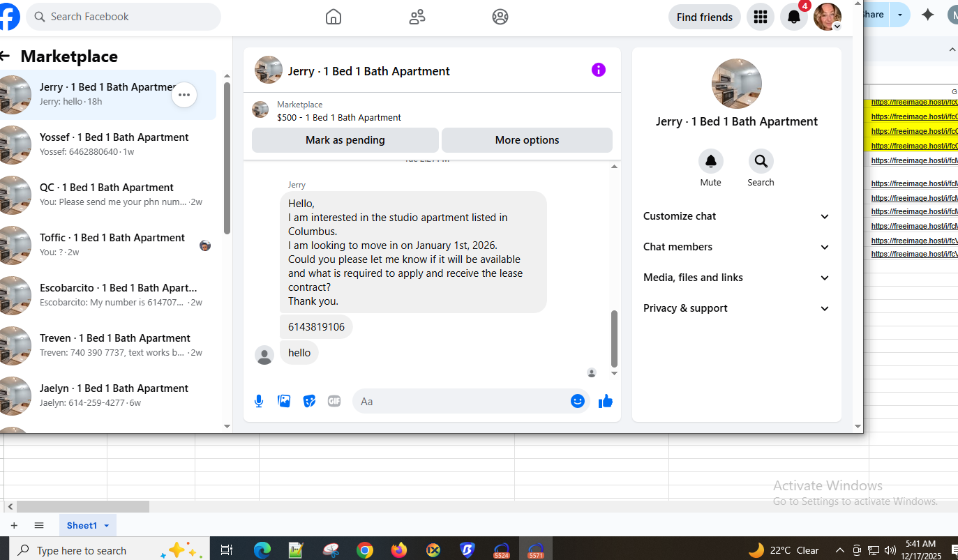
Task: Open Jaelyn apartment conversation
Action: tap(108, 396)
